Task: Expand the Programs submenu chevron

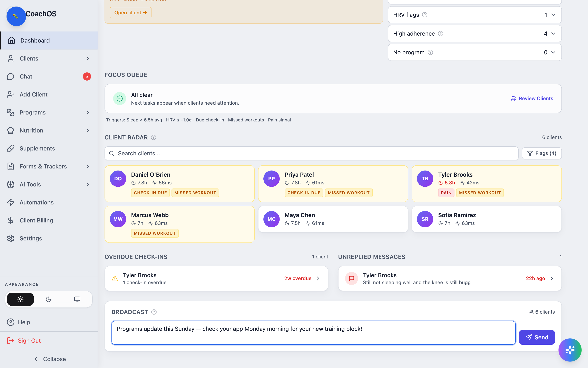Action: [88, 112]
